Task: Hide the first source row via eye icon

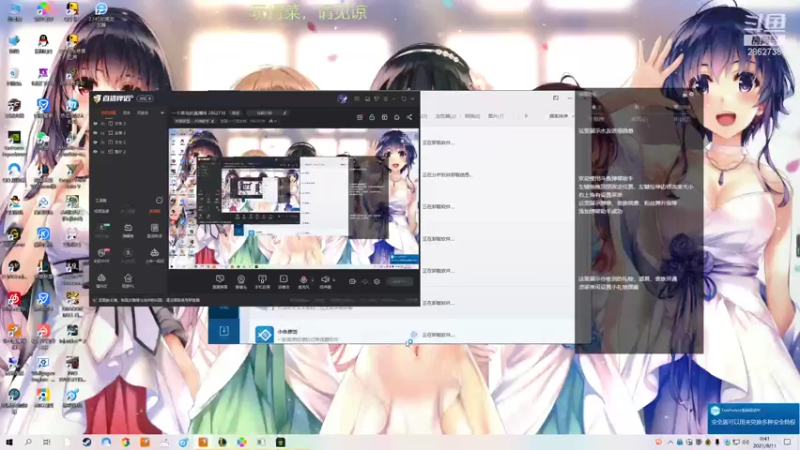Action: point(95,123)
